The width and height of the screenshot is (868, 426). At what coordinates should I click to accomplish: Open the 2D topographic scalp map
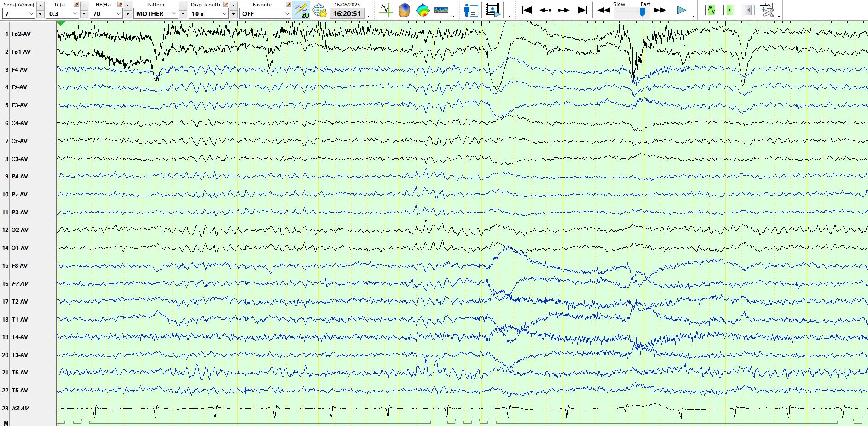click(x=422, y=10)
